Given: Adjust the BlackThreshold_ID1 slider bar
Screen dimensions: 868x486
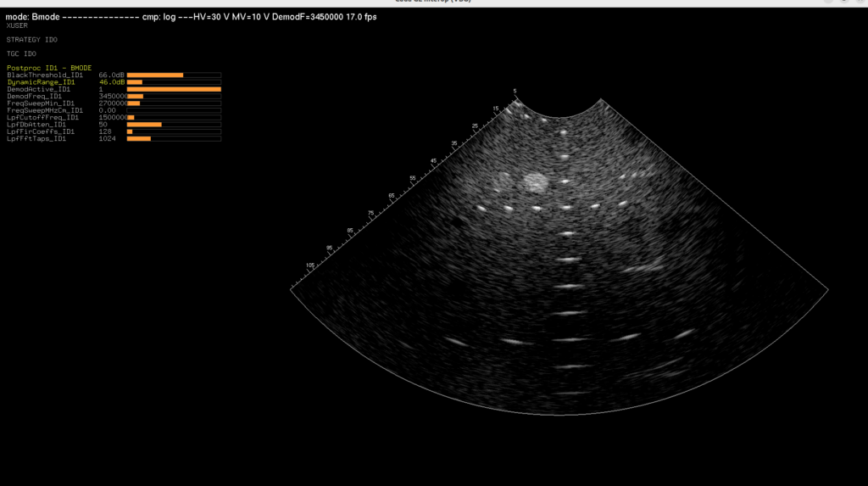Looking at the screenshot, I should (174, 75).
